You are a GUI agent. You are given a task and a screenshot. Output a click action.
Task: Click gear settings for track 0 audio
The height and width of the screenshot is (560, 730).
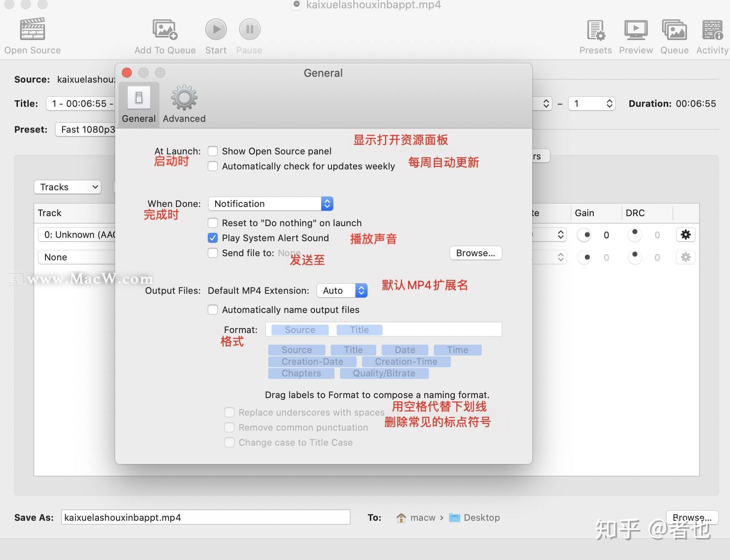685,235
